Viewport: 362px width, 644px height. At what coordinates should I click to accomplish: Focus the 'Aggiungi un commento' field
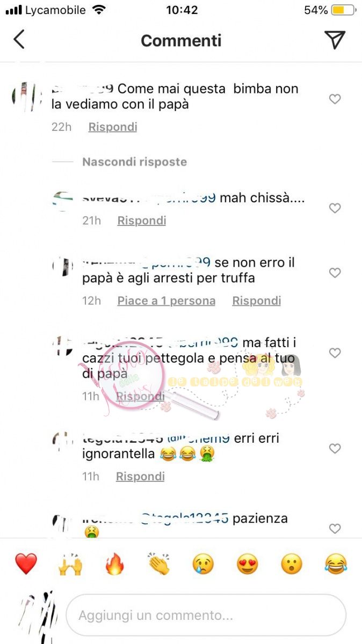pos(206,615)
